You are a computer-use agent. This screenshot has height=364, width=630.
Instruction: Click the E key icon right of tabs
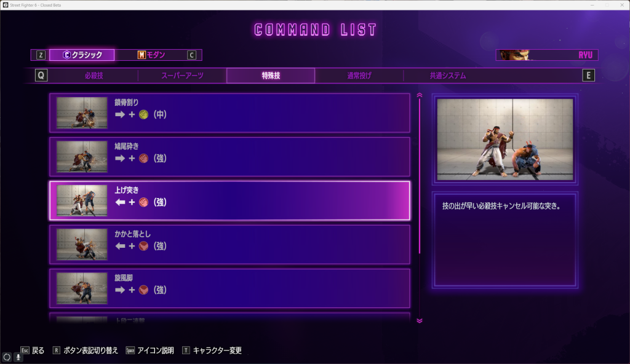click(x=588, y=76)
